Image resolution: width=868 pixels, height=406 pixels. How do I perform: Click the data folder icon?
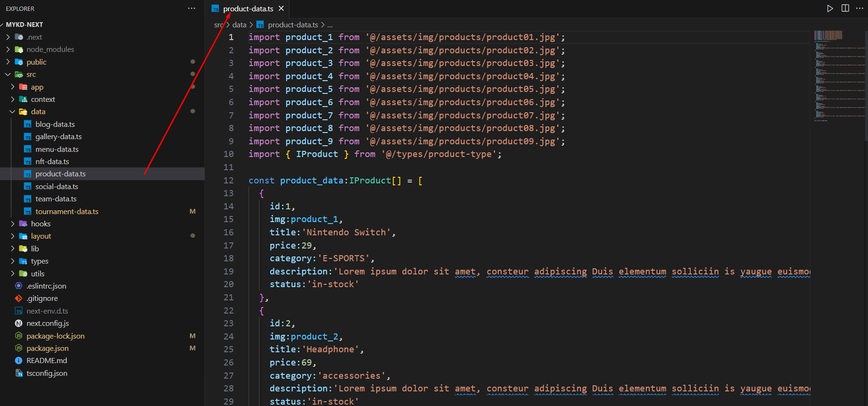(23, 112)
